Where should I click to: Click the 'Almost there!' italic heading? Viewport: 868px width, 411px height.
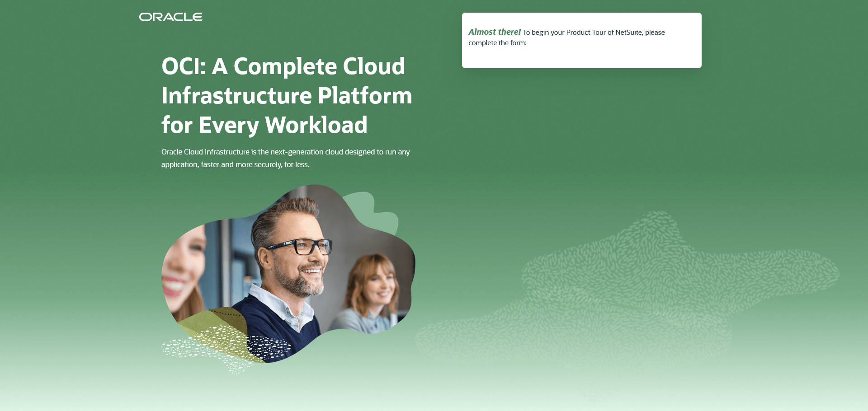coord(495,32)
